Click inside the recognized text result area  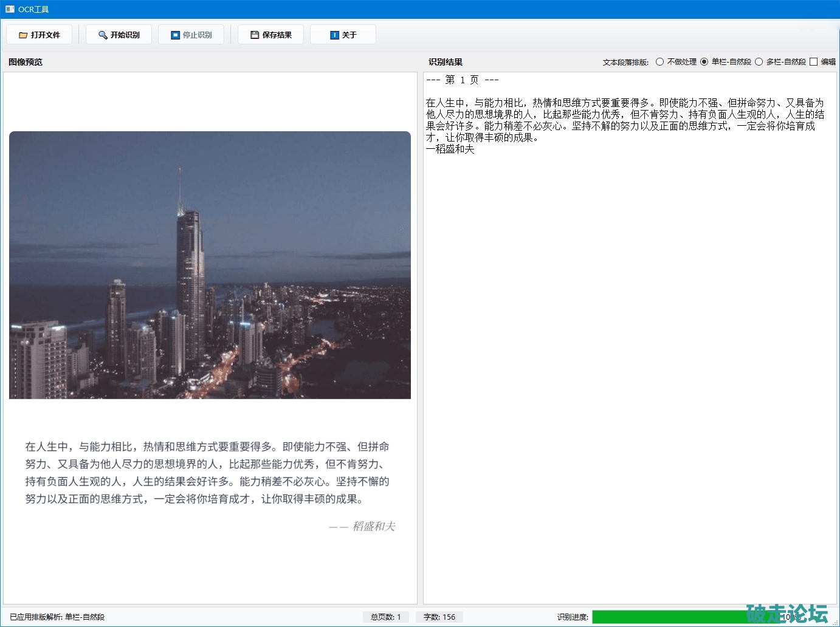(x=629, y=365)
